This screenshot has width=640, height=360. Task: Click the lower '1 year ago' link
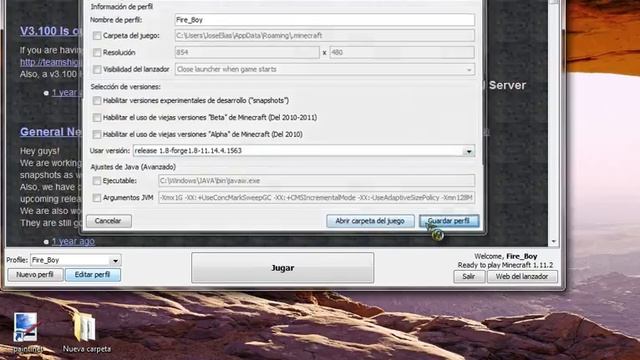click(x=73, y=241)
